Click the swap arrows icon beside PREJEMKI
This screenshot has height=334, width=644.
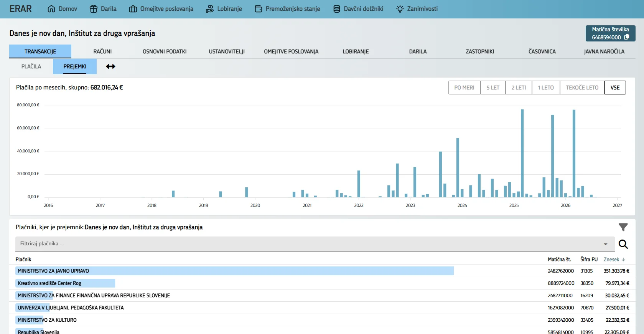111,66
